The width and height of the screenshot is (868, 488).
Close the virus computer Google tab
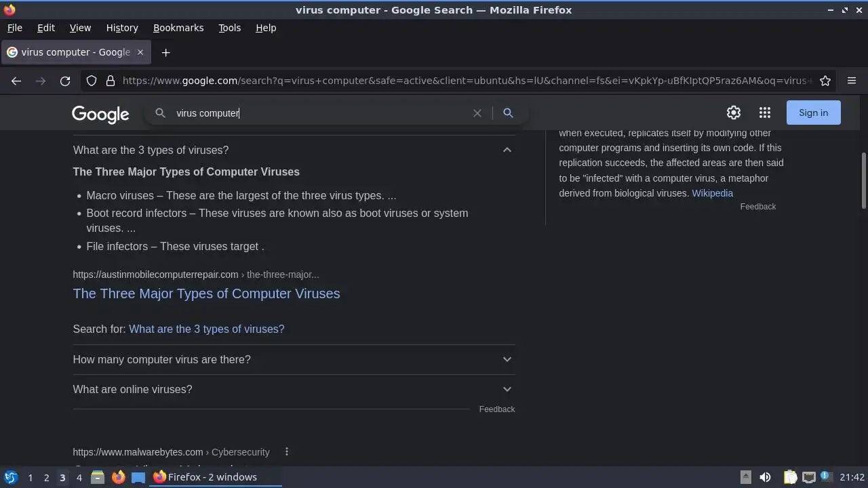pyautogui.click(x=140, y=52)
